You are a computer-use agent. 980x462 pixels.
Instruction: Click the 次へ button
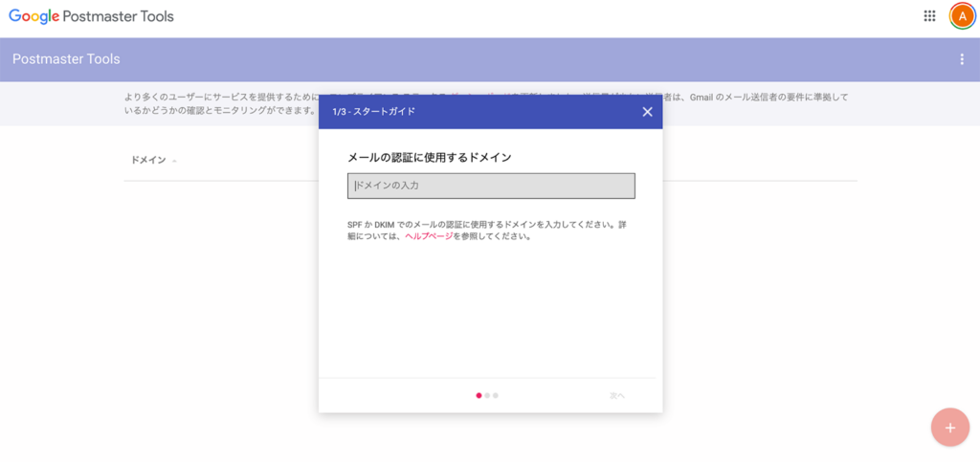click(617, 395)
